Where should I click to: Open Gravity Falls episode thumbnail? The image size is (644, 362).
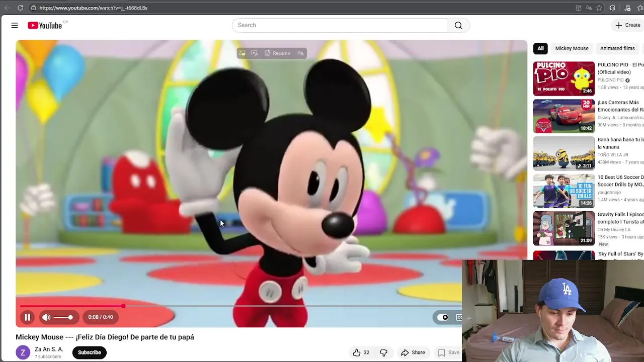click(564, 228)
